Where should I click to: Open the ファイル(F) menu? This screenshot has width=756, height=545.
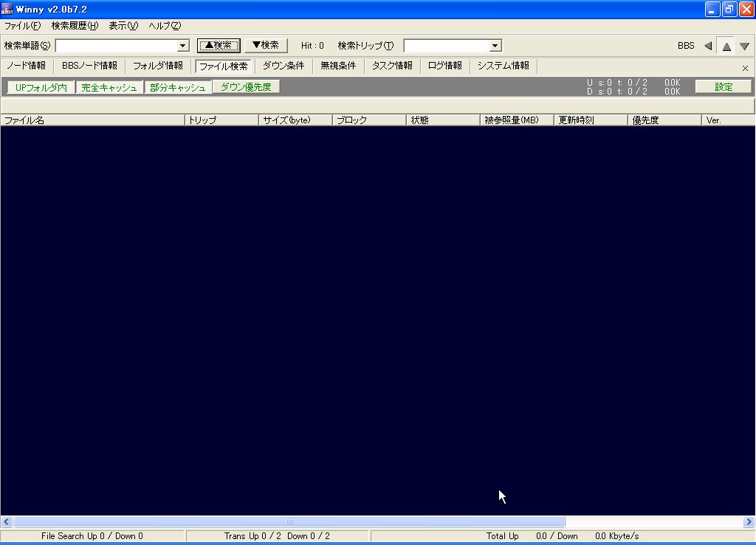click(x=22, y=26)
